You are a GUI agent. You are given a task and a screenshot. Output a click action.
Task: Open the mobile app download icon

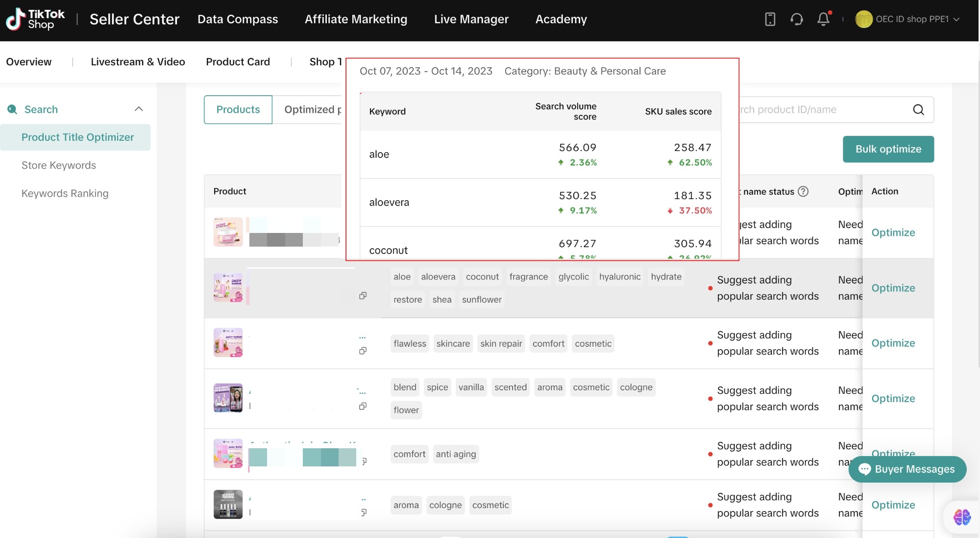(770, 19)
